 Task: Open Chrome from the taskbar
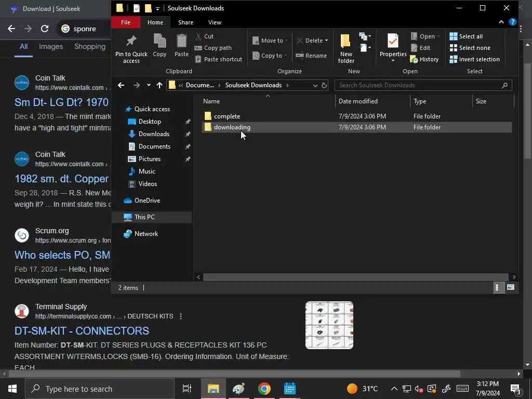click(264, 389)
